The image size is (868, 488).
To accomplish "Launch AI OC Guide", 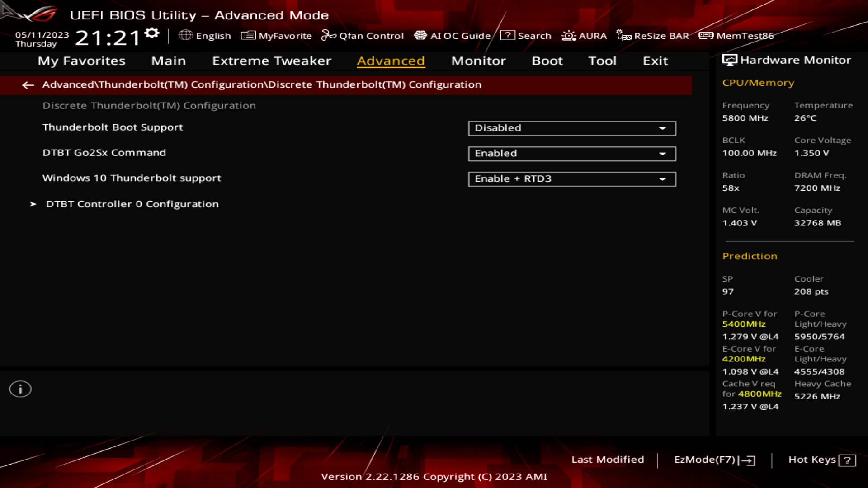I will tap(460, 36).
